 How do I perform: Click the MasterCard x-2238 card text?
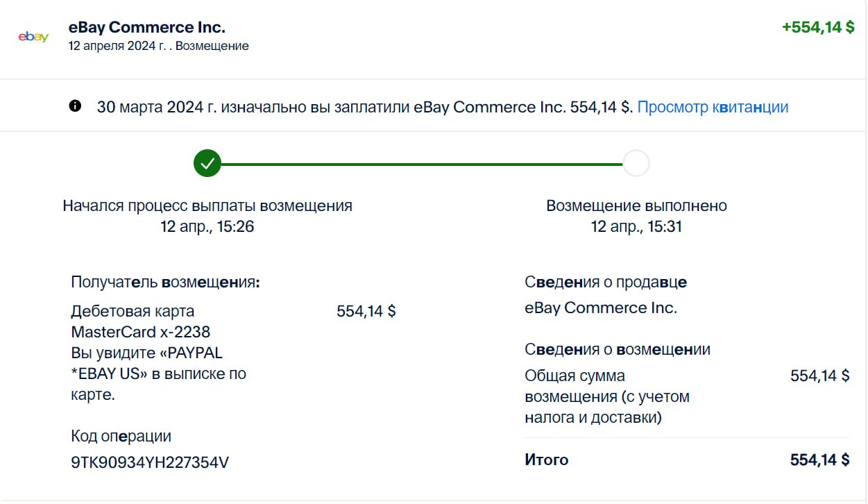(141, 332)
